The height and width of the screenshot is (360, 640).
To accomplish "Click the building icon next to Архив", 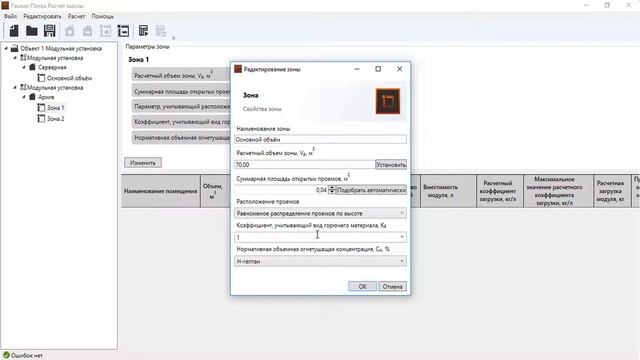I will pos(32,97).
